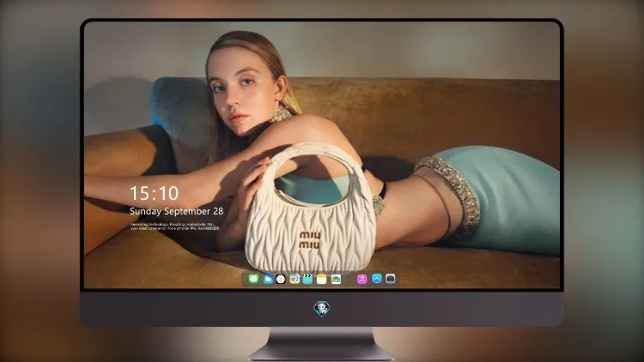644x362 pixels.
Task: Open the pink iTunes music app in the dock
Action: (361, 279)
